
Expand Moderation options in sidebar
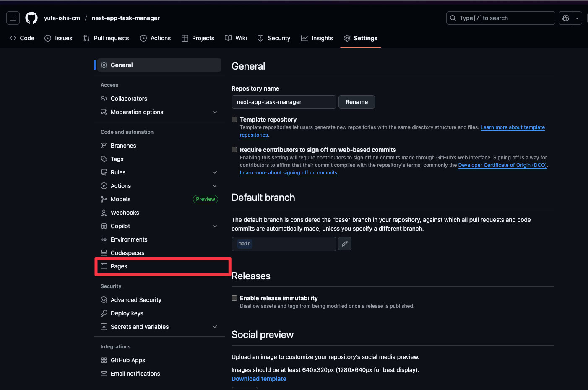click(215, 112)
